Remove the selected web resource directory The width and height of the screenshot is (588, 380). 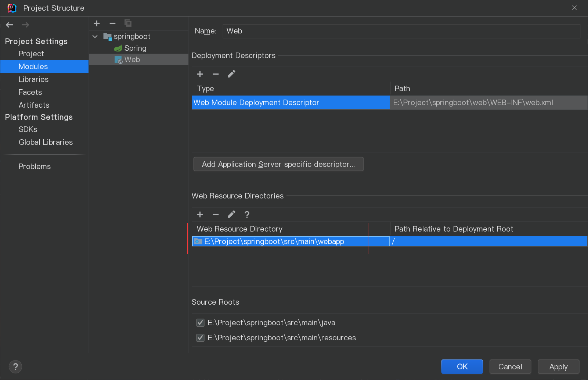click(x=216, y=214)
